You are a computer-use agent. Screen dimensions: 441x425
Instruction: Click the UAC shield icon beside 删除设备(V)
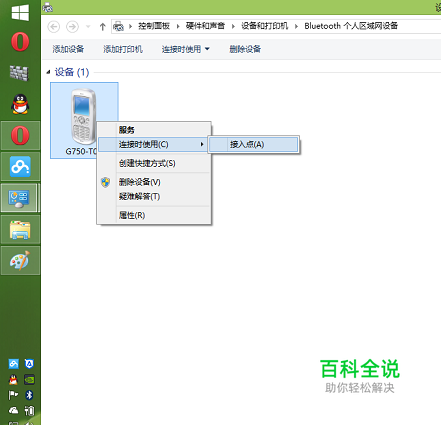pos(106,182)
